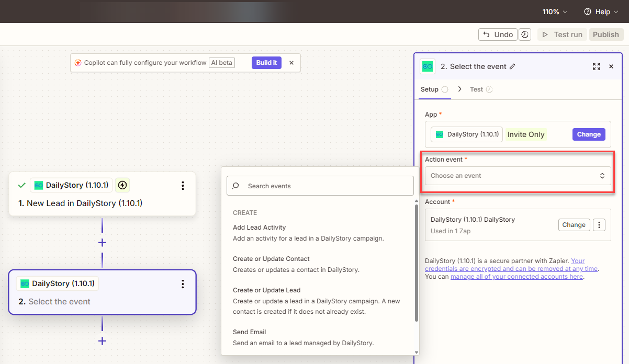This screenshot has height=364, width=629.
Task: Switch to the Test tab
Action: [x=476, y=89]
